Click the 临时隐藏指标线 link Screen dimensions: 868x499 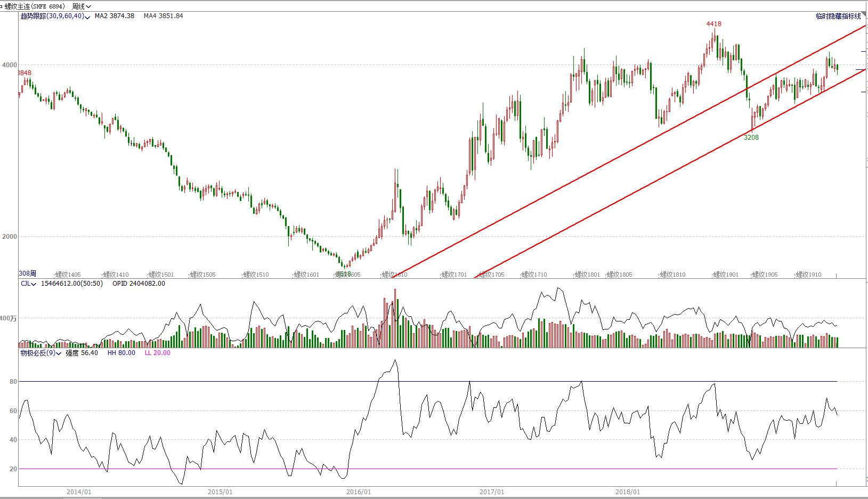[838, 17]
